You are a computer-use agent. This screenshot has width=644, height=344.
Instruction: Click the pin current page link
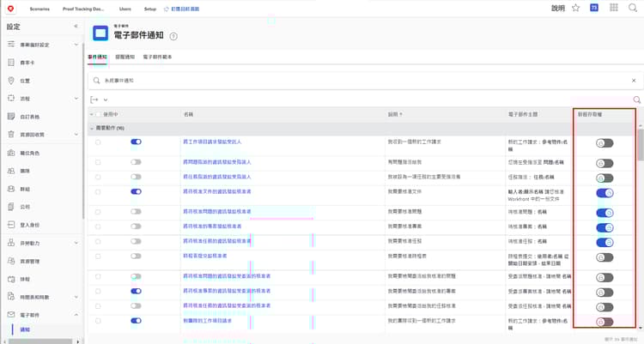tap(181, 9)
